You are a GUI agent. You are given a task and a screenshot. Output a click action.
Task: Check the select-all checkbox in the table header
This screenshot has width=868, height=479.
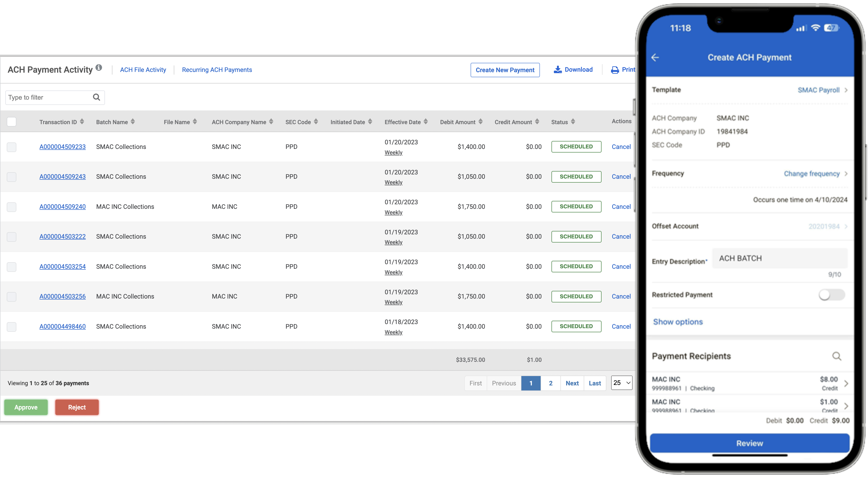coord(12,121)
